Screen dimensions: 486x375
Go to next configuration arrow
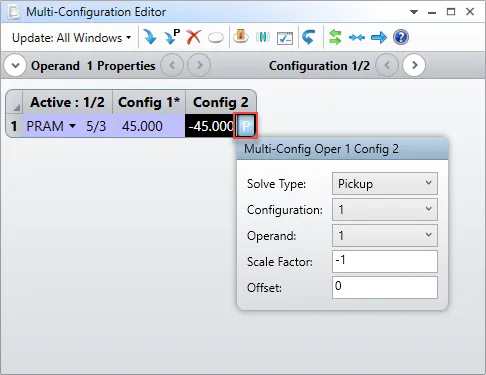tap(414, 65)
